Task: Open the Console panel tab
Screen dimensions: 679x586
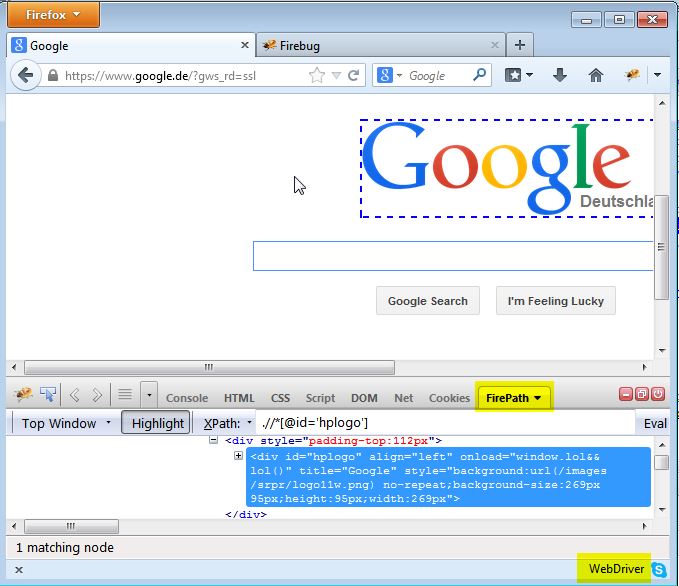Action: click(187, 397)
